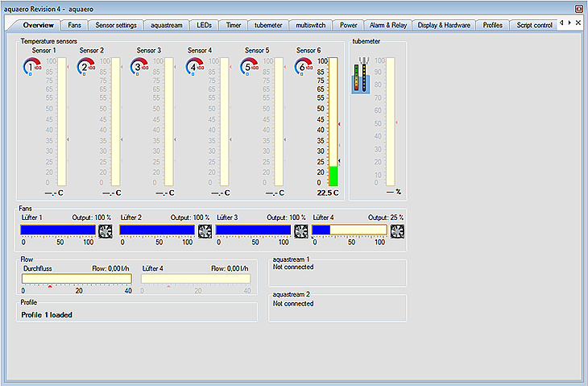Click the Sensor 1 gauge icon
Image resolution: width=588 pixels, height=386 pixels.
click(32, 67)
